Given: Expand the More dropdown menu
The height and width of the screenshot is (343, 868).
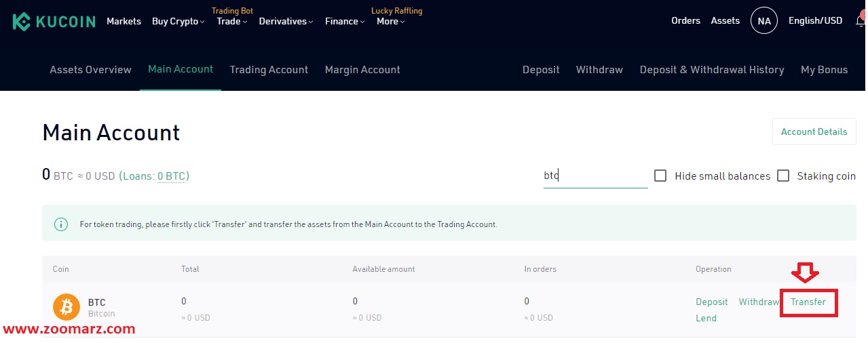Looking at the screenshot, I should pyautogui.click(x=391, y=21).
